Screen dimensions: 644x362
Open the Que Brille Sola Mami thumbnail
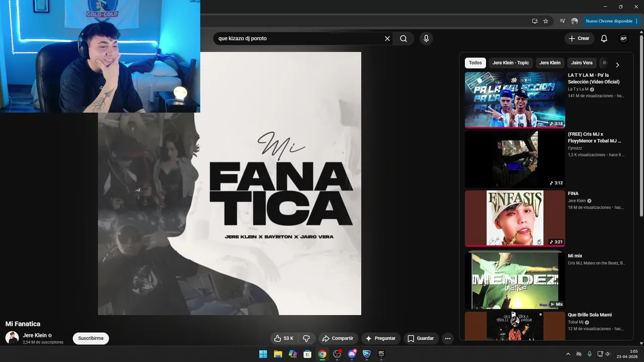[x=515, y=326]
